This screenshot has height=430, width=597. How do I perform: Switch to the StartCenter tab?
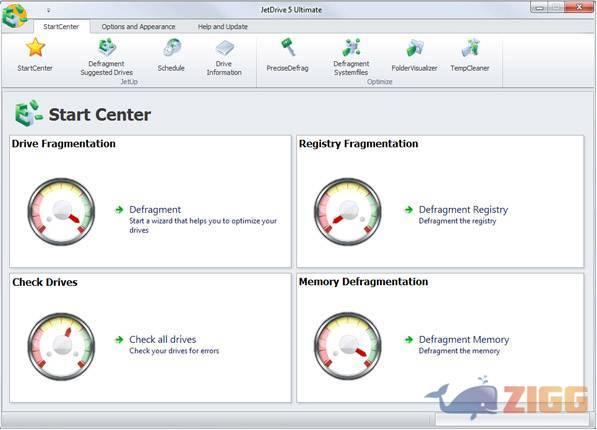61,27
